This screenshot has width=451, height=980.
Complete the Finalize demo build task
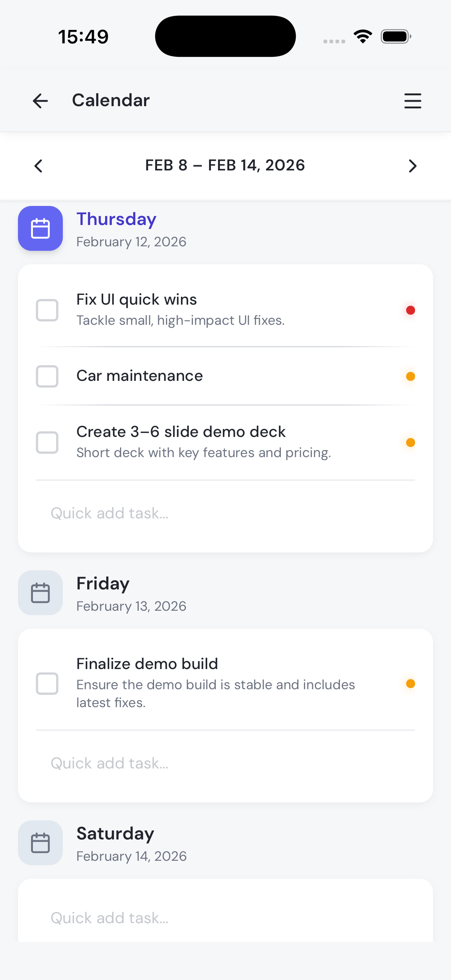click(47, 683)
